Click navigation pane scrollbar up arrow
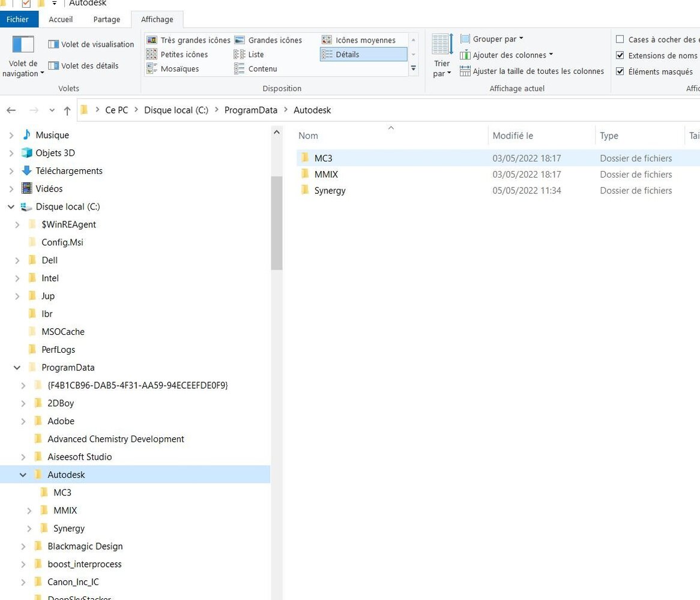 [276, 132]
